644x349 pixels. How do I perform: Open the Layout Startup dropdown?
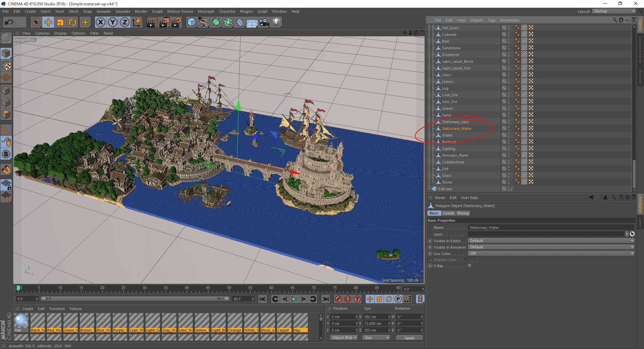[x=614, y=11]
